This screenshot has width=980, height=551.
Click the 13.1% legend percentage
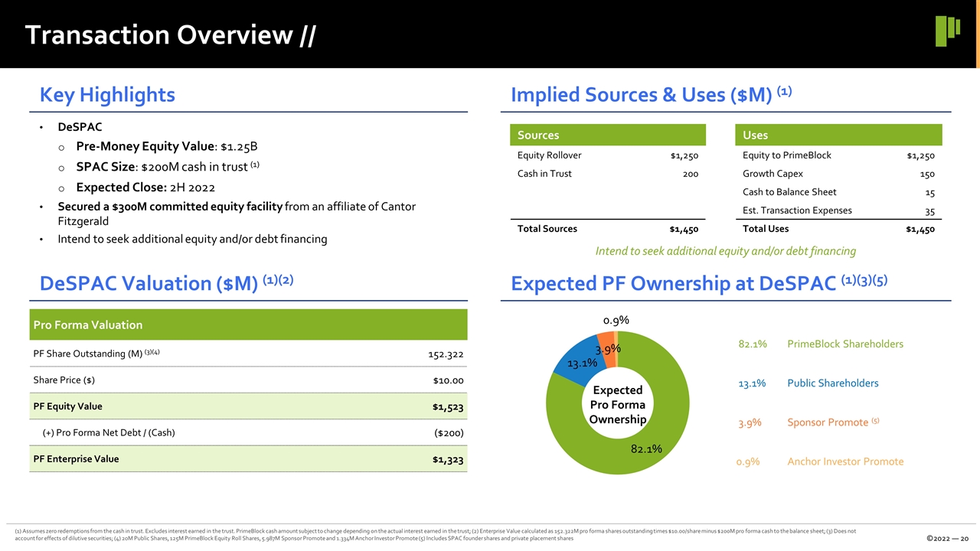pyautogui.click(x=753, y=383)
